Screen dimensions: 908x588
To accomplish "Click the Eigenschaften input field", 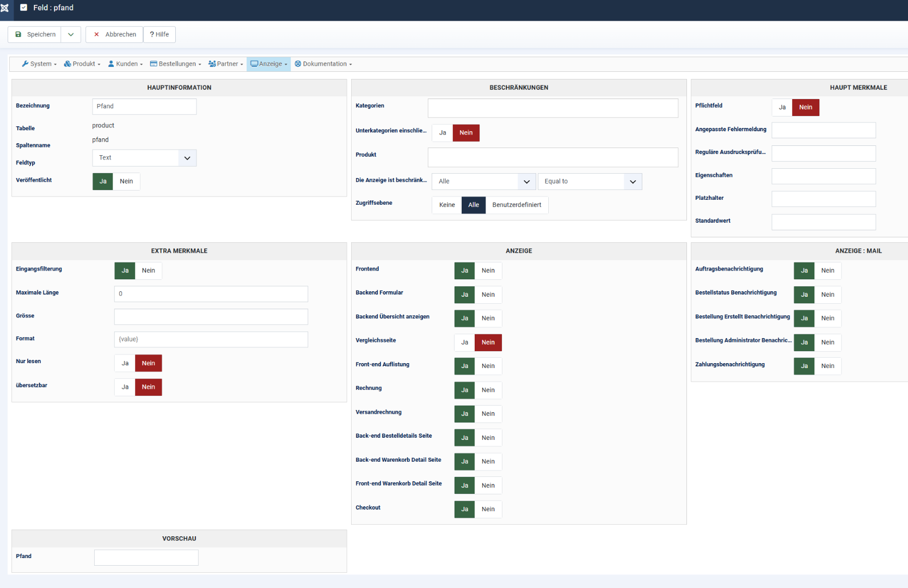I will point(824,176).
